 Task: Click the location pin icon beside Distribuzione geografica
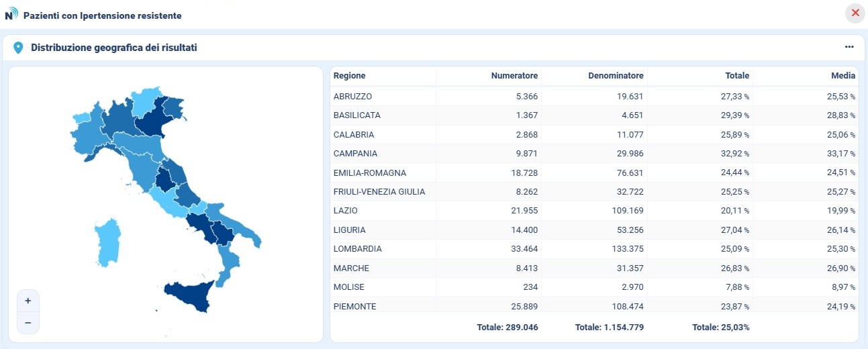(x=18, y=48)
